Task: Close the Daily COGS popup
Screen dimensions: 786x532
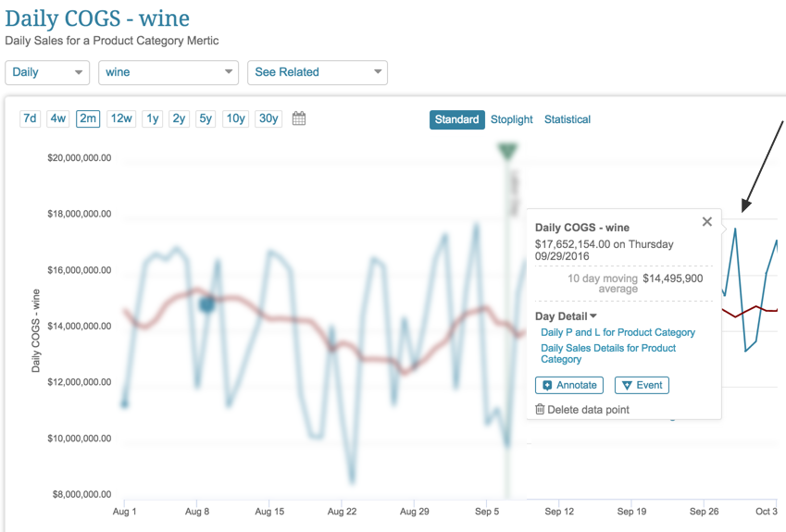Action: tap(707, 222)
